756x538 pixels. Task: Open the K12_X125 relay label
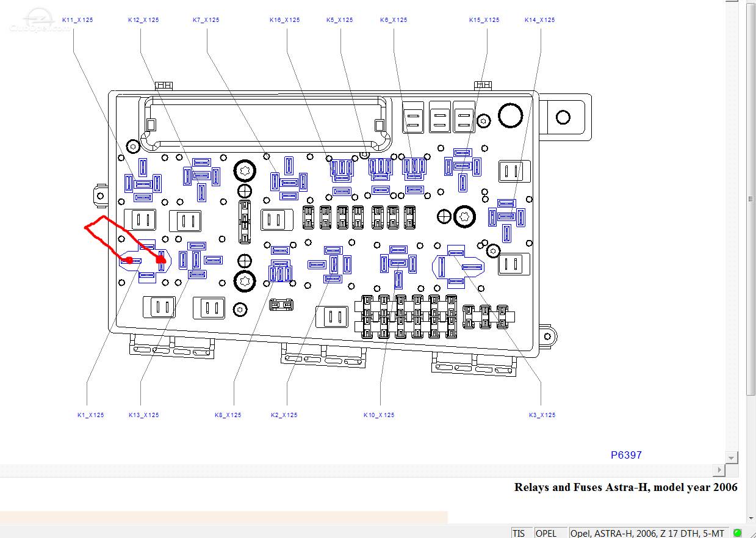[143, 20]
